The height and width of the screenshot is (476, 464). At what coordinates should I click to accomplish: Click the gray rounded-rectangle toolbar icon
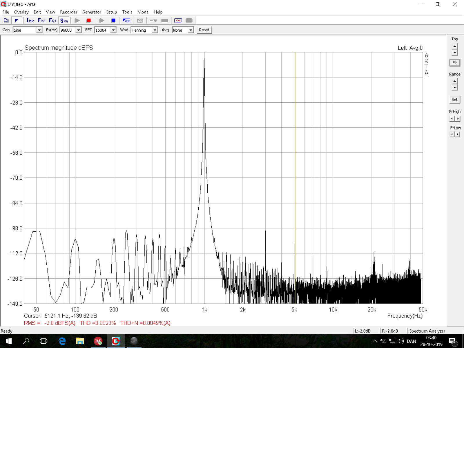click(x=189, y=20)
